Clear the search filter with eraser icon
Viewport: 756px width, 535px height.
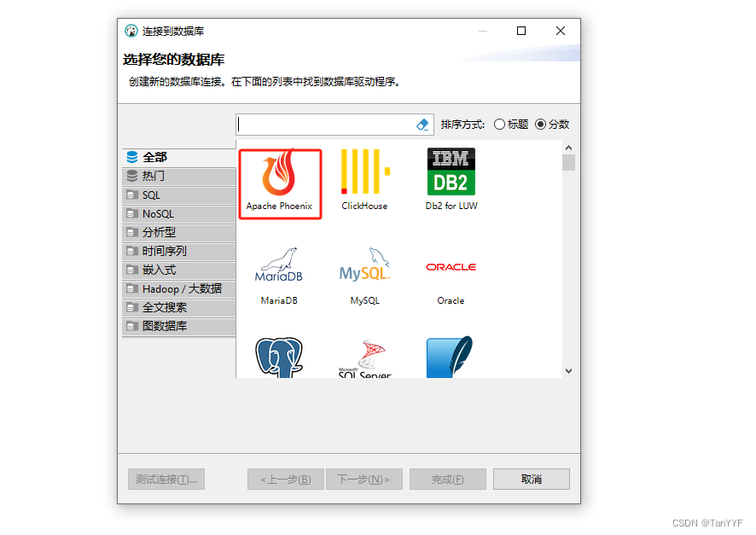[x=422, y=125]
